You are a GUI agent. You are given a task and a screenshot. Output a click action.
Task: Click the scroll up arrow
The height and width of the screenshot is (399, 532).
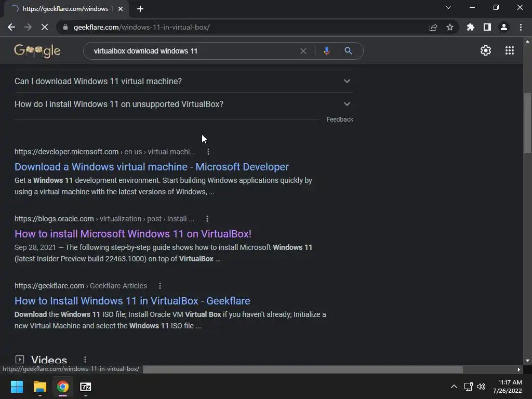527,42
